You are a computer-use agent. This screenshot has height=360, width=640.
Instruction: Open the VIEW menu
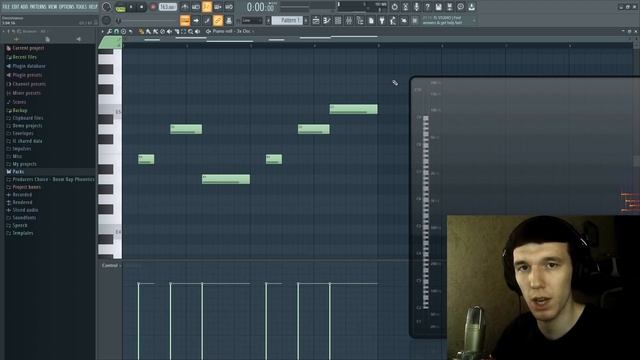point(53,7)
